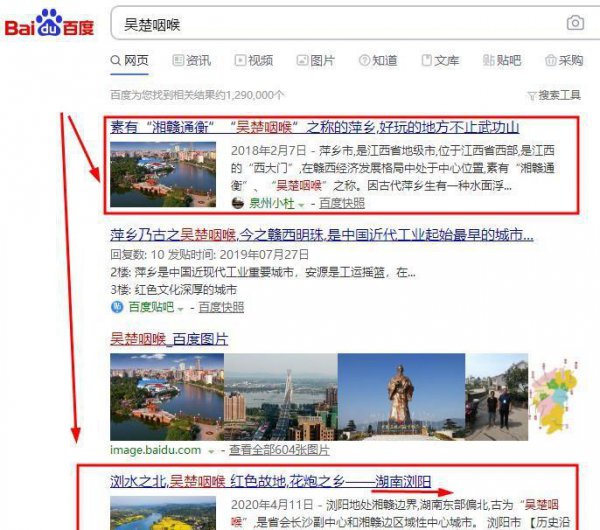Click the Liuyang river thumbnail in last result
This screenshot has width=600, height=530.
pos(163,513)
